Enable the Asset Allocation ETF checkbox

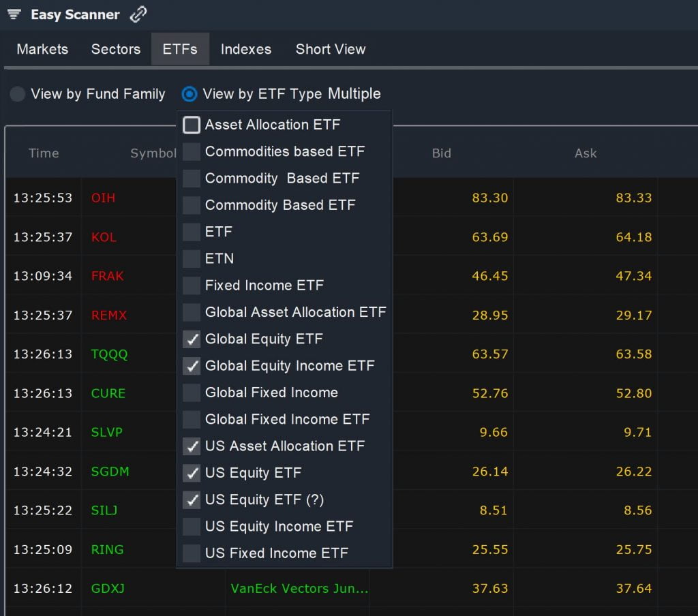click(192, 125)
